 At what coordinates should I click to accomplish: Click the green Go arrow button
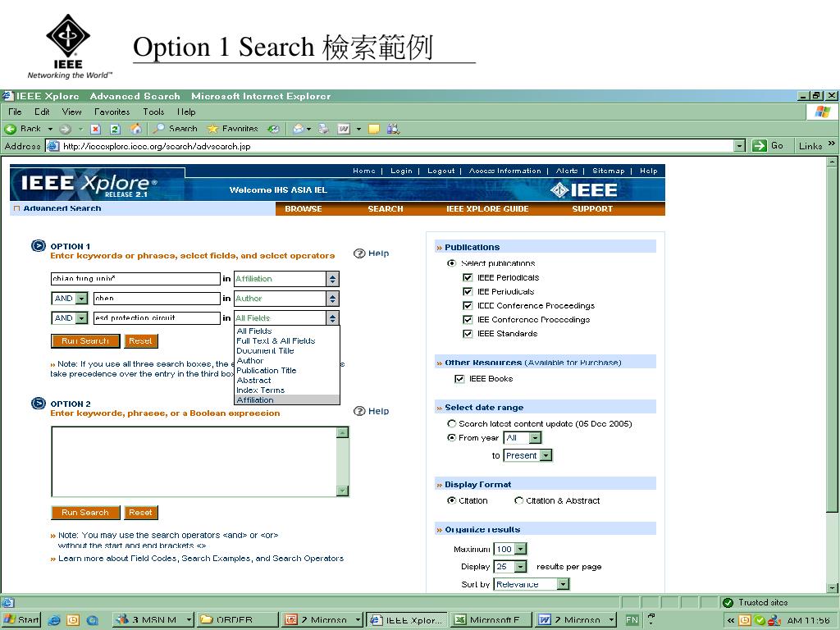point(759,146)
